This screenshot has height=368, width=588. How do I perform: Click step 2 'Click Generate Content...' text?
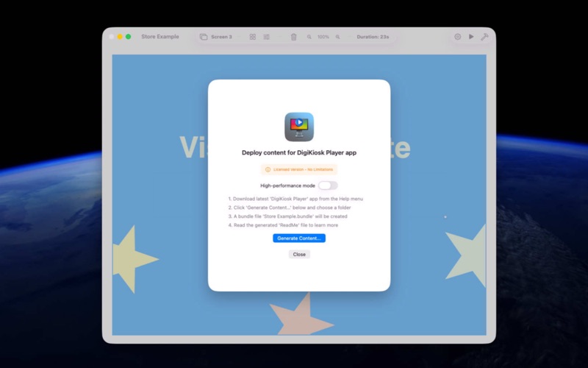pos(290,208)
